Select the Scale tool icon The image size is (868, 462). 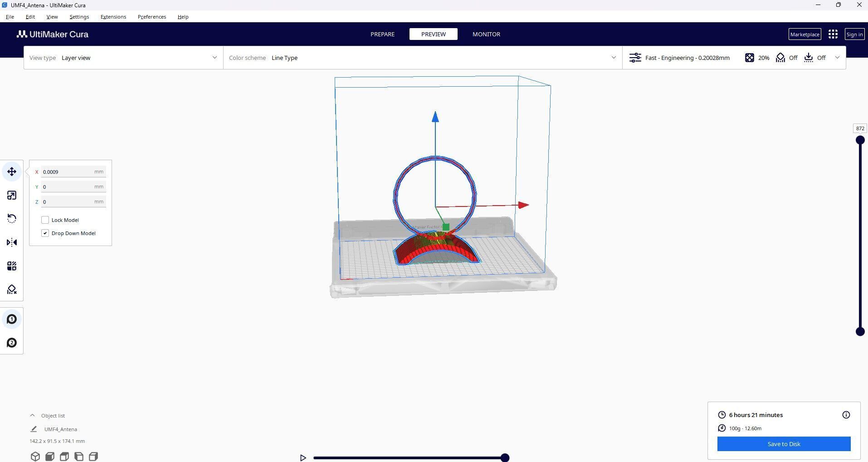(x=12, y=195)
